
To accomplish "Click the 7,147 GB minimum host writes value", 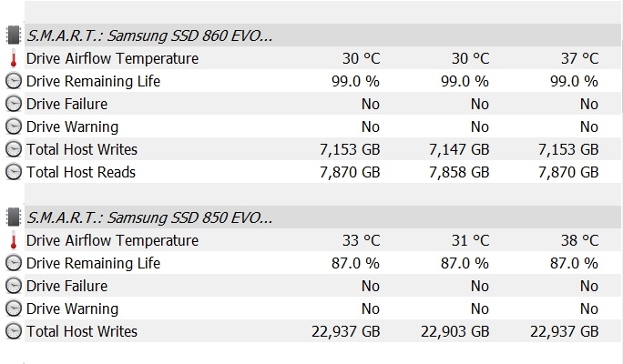I will [460, 149].
